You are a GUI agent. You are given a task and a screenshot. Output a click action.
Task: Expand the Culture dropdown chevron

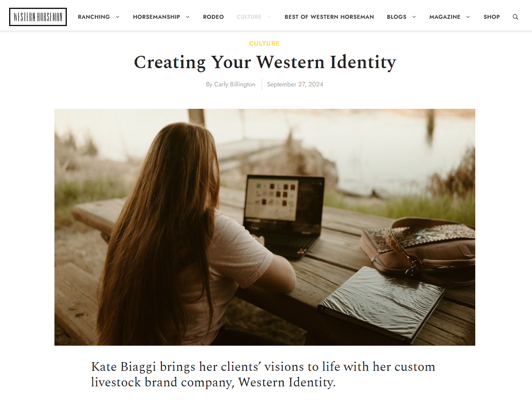(x=269, y=17)
